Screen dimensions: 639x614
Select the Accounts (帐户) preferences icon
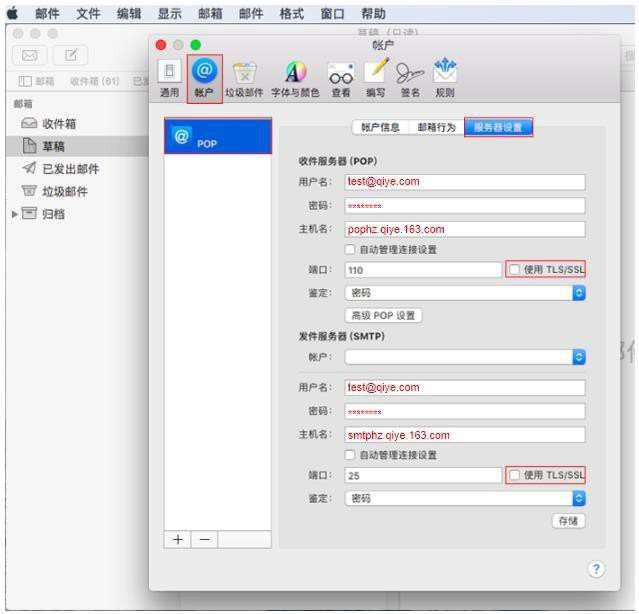click(204, 79)
